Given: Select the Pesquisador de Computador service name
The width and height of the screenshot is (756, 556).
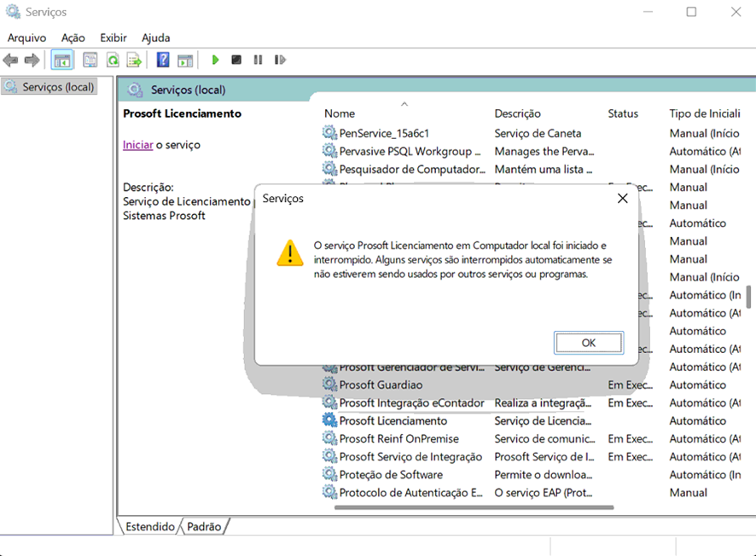Looking at the screenshot, I should 412,169.
